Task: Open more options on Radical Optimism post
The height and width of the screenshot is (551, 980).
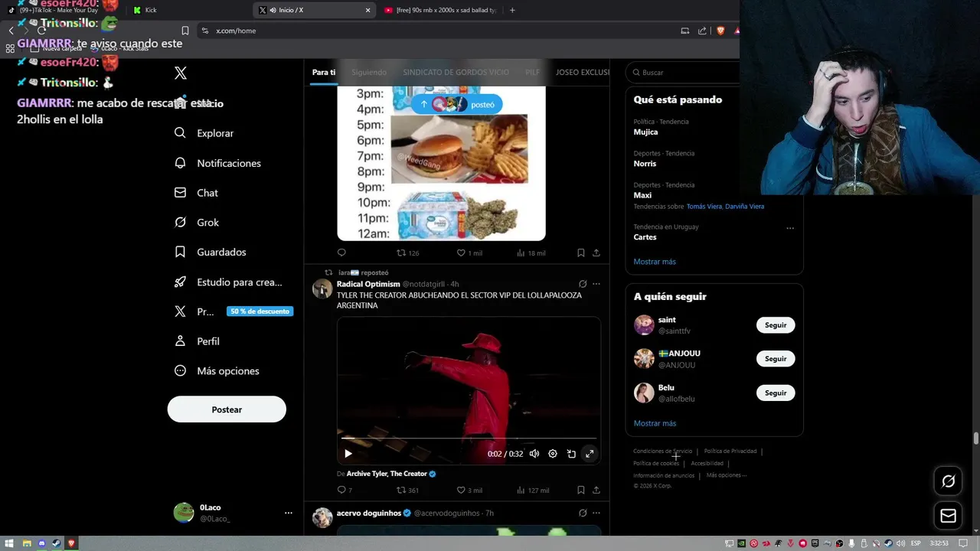Action: pyautogui.click(x=596, y=284)
